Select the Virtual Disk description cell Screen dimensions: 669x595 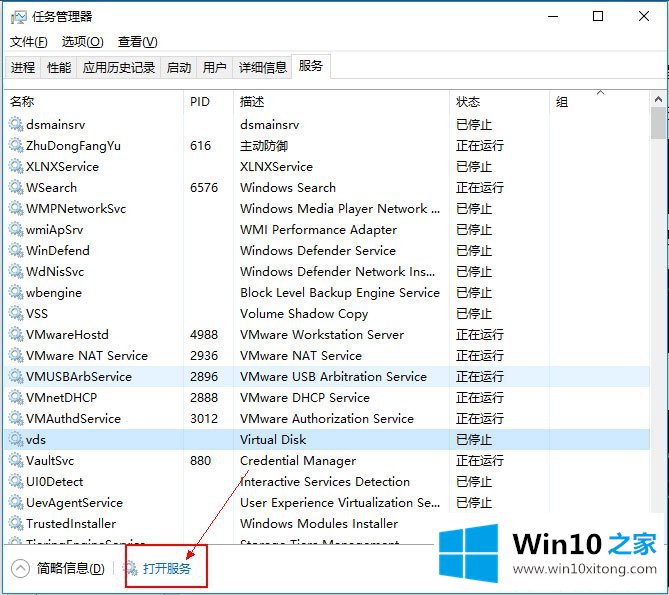[273, 439]
